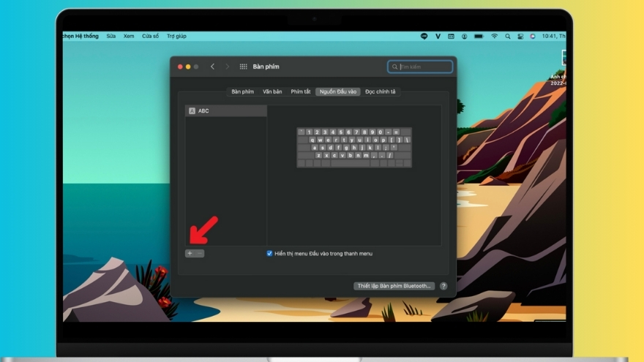Open help with the question mark button
Image resolution: width=644 pixels, height=362 pixels.
(x=443, y=286)
